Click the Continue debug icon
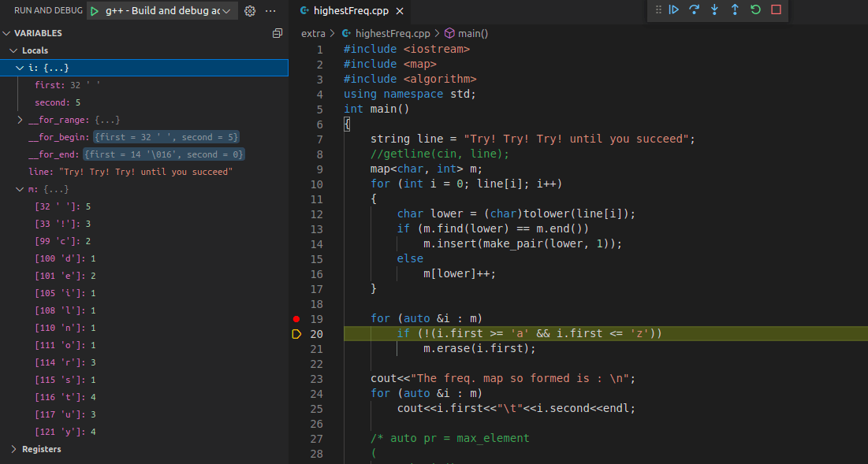868x464 pixels. coord(673,10)
